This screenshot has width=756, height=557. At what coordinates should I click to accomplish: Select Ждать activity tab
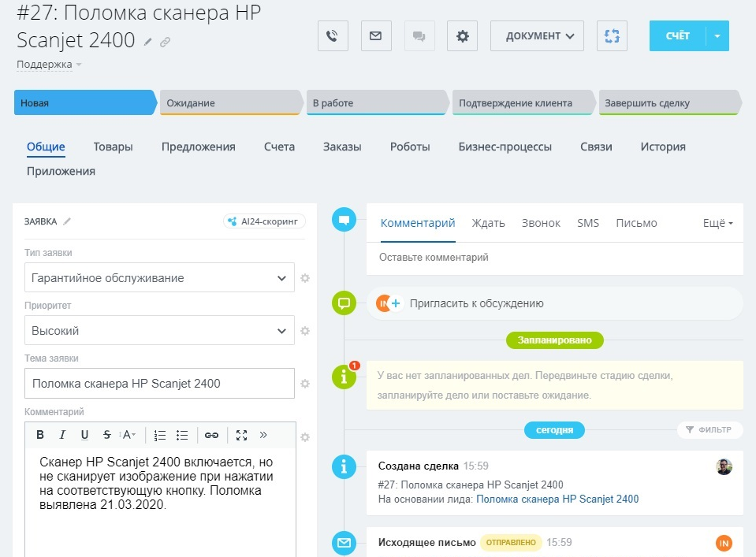[489, 223]
